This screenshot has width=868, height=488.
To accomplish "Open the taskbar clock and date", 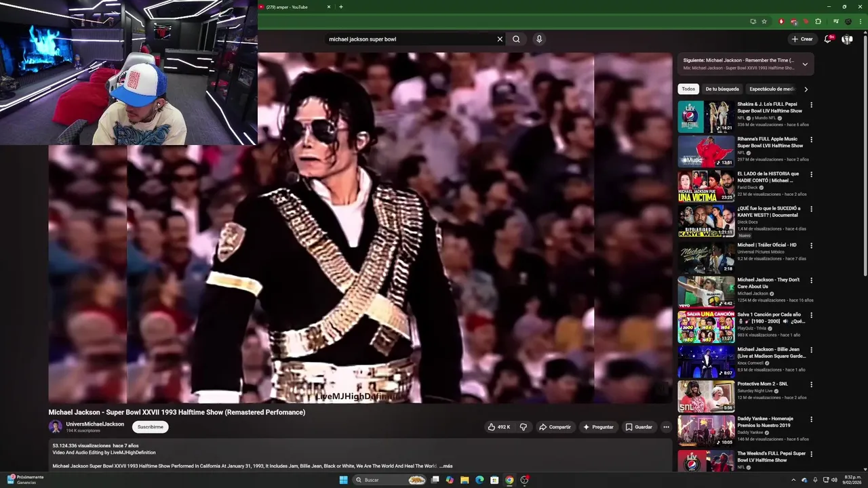I will tap(852, 480).
